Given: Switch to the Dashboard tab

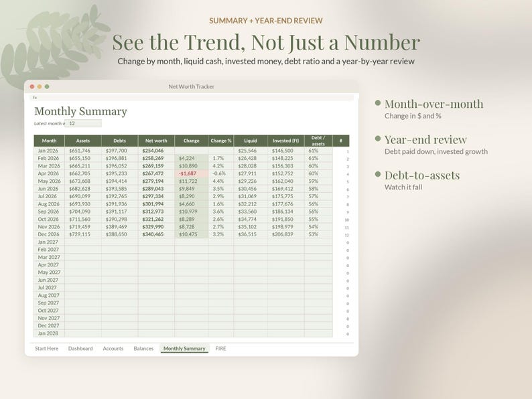Looking at the screenshot, I should point(80,349).
